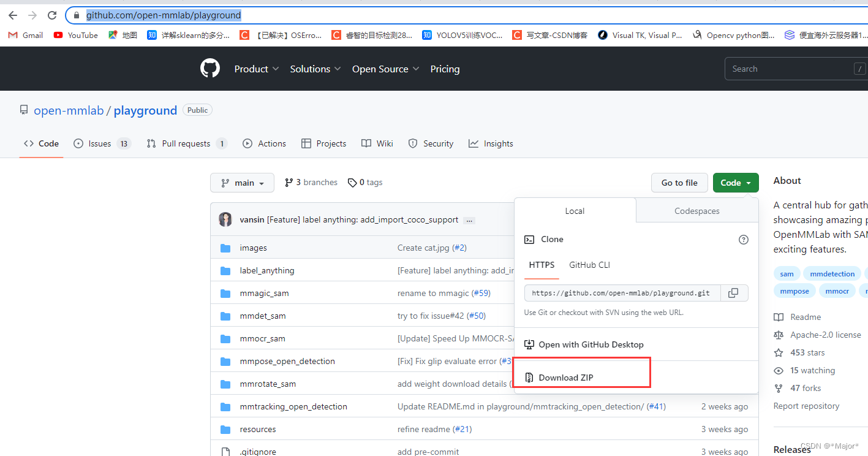View the 0 tags link

point(365,183)
